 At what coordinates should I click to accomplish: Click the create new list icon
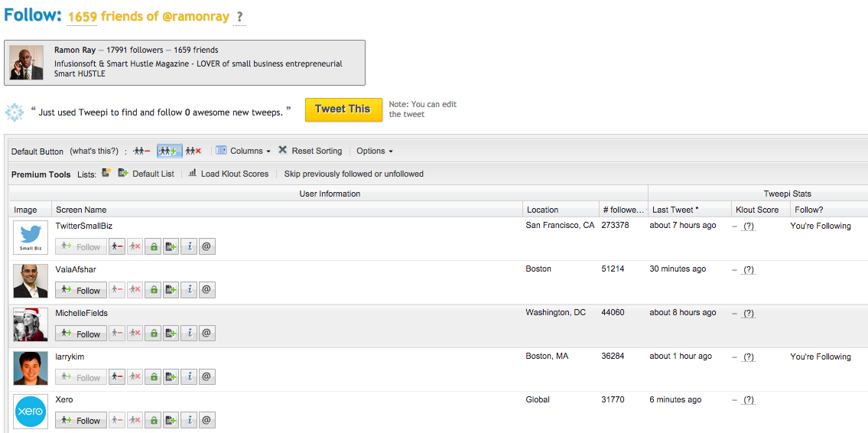106,174
